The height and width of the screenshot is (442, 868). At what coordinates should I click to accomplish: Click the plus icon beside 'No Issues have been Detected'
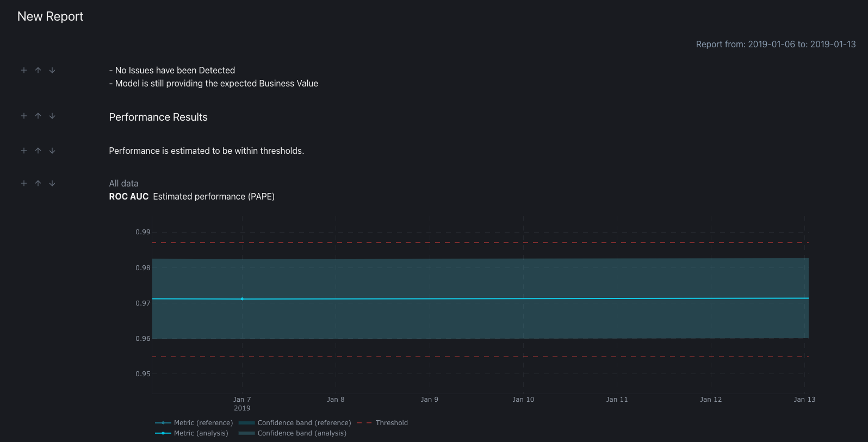(x=24, y=70)
